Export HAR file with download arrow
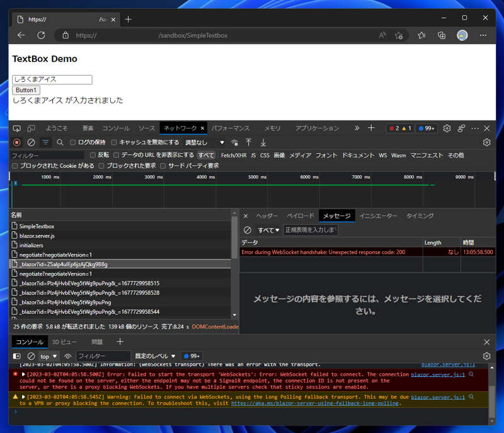 coord(263,142)
